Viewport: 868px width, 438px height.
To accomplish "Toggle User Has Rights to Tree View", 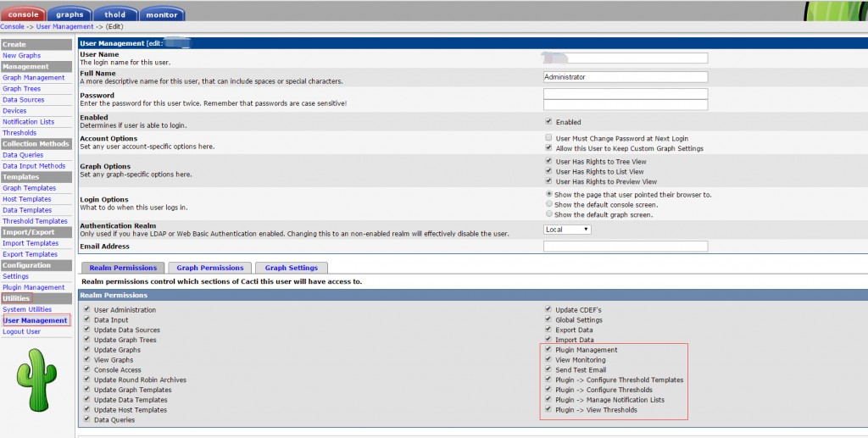I will pos(548,161).
